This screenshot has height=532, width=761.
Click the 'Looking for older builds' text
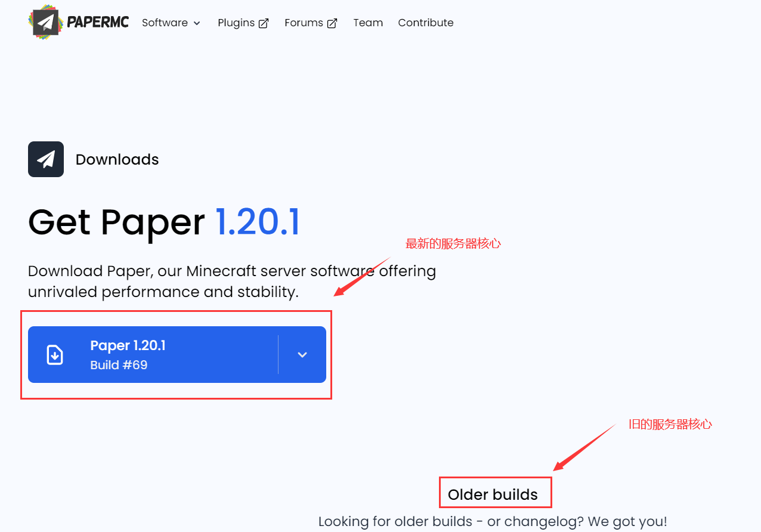click(x=493, y=521)
